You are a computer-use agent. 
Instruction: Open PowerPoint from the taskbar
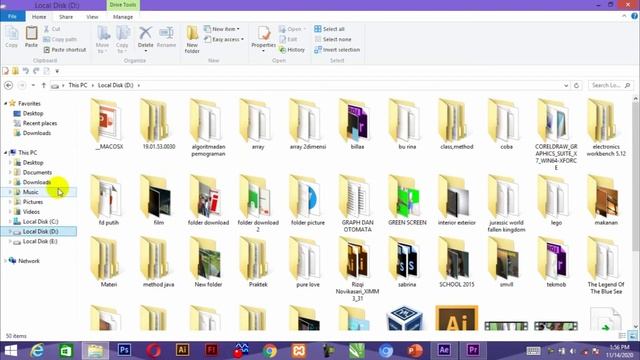(x=415, y=350)
